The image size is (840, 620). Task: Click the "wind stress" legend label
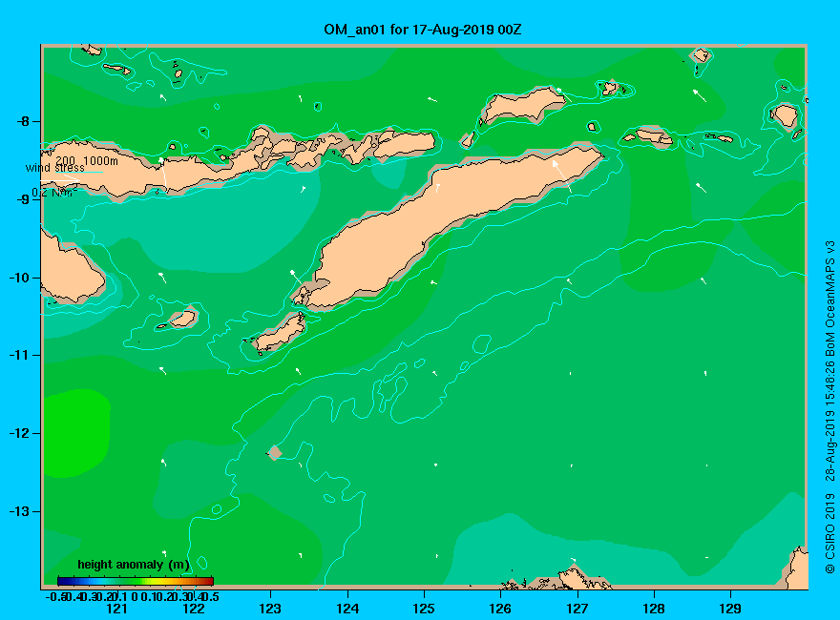(x=55, y=168)
